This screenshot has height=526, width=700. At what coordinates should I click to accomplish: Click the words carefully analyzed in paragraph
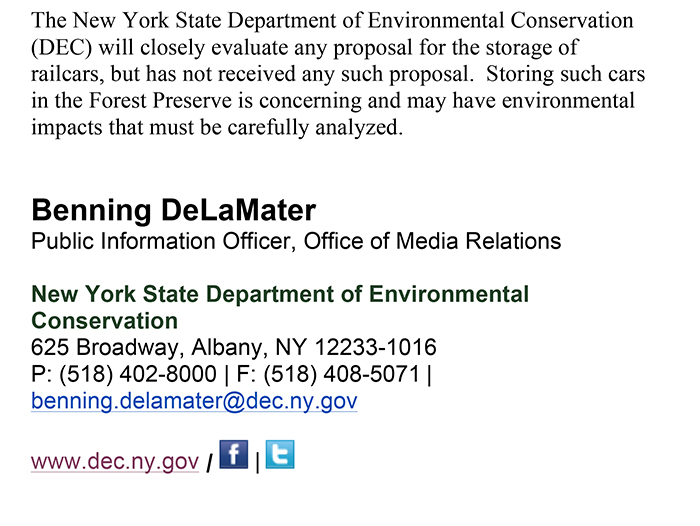(315, 128)
